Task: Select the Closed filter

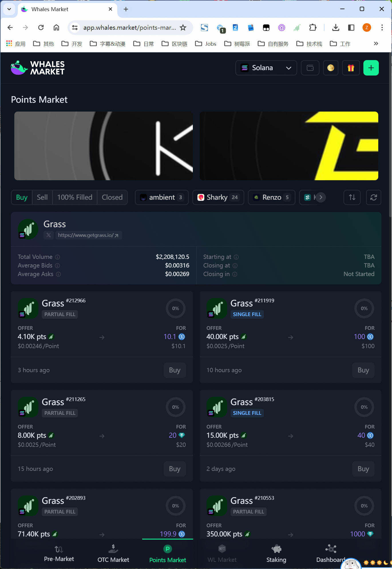Action: 112,197
